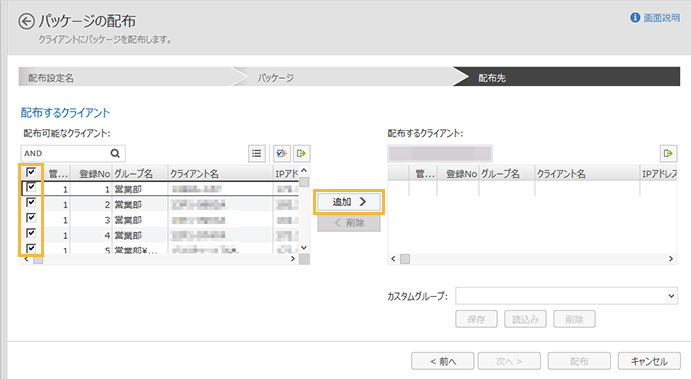Uncheck the checkbox for 登録No 3 row

31,218
